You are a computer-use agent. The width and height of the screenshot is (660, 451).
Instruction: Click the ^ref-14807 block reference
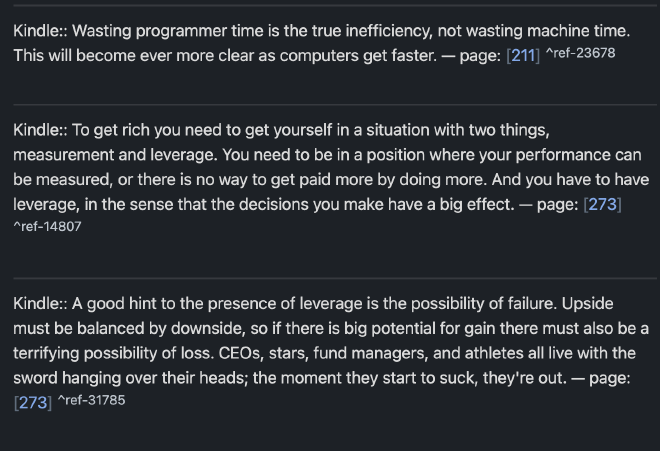(48, 227)
